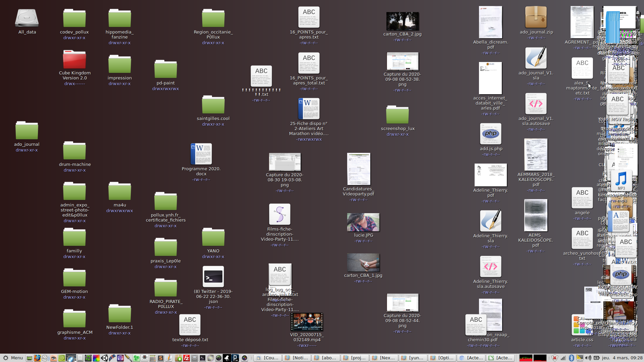Open the terminal launcher in the panel
The width and height of the screenshot is (644, 362).
click(202, 358)
